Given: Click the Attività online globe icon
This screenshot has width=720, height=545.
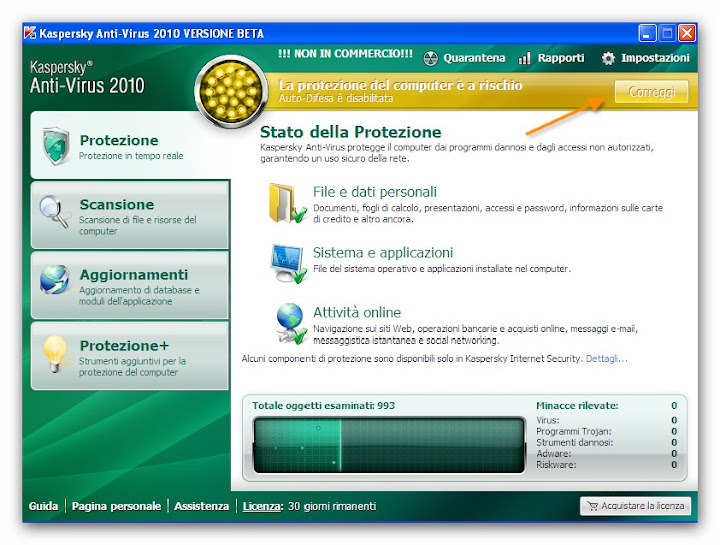Looking at the screenshot, I should tap(292, 323).
